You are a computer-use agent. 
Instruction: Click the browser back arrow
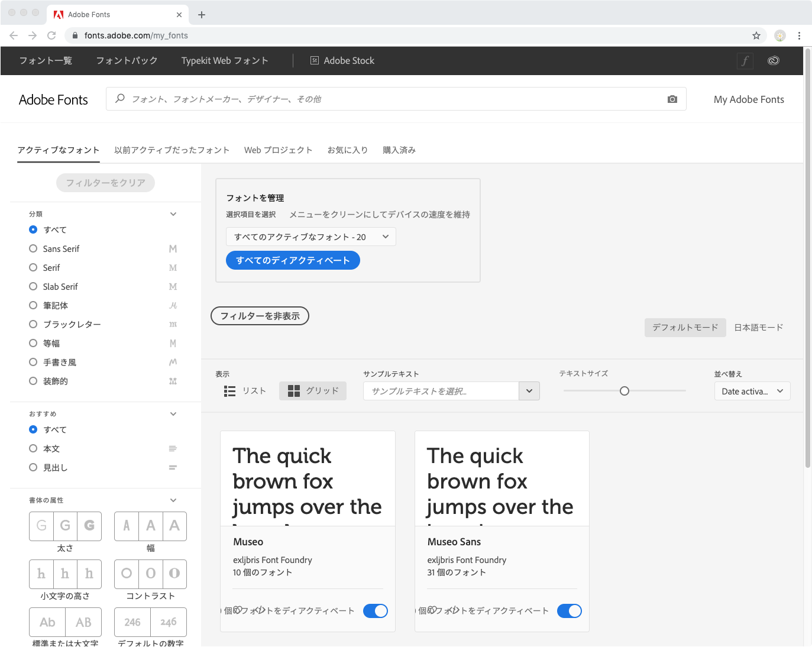[x=14, y=35]
